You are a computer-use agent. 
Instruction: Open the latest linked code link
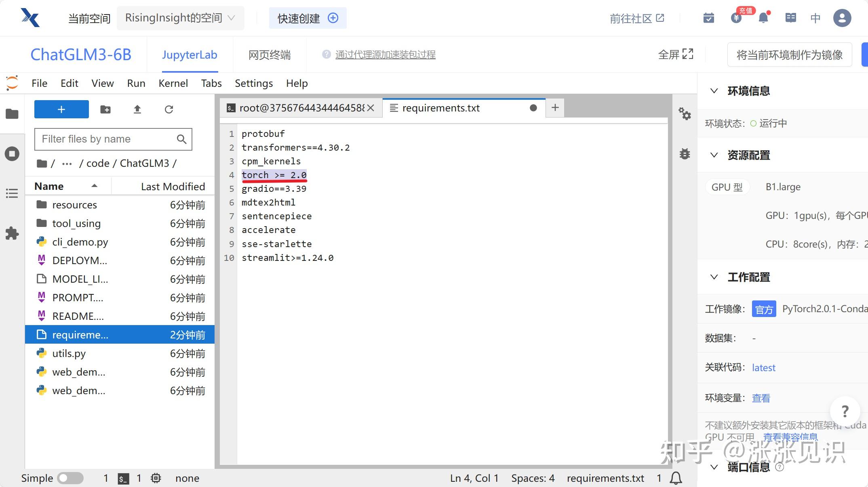pos(763,367)
